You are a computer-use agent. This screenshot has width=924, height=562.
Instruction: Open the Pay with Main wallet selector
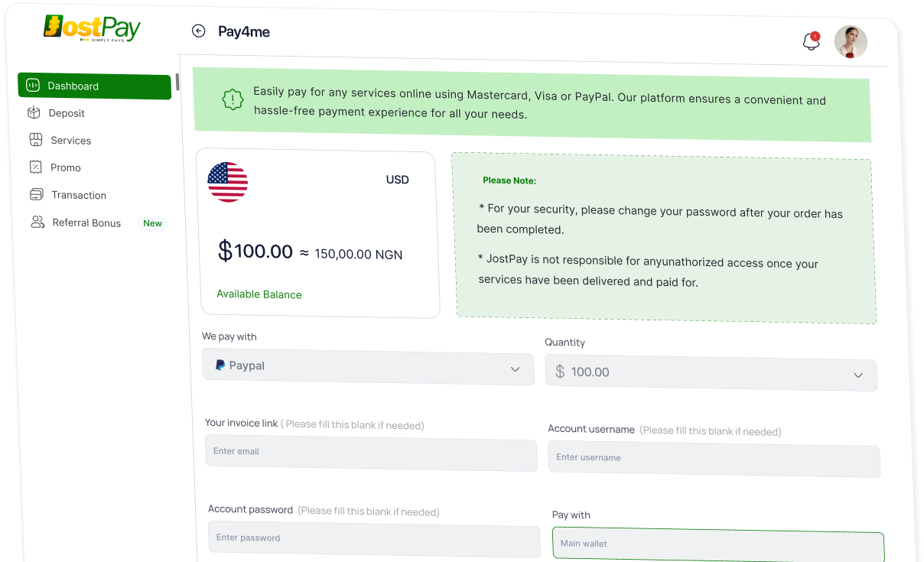(718, 546)
